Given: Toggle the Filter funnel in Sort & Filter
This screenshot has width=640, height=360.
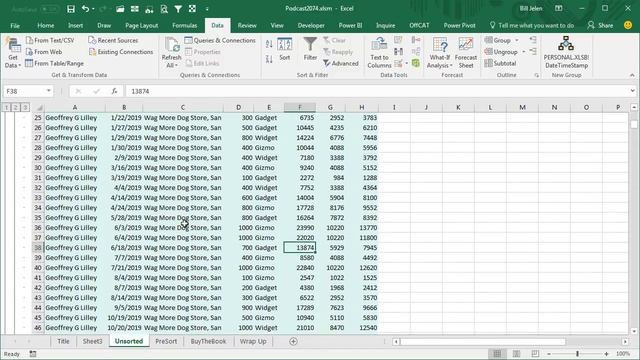Looking at the screenshot, I should 310,49.
